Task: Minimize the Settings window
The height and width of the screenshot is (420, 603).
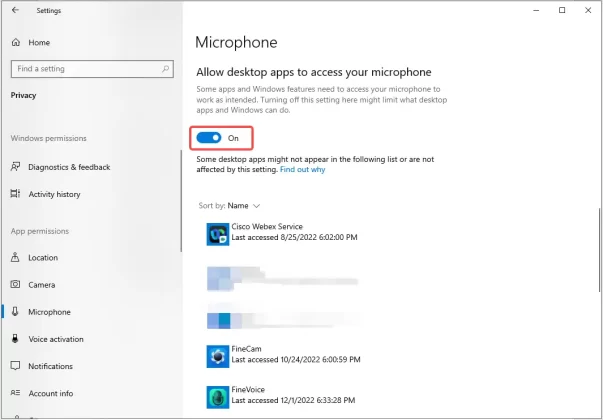Action: point(536,10)
